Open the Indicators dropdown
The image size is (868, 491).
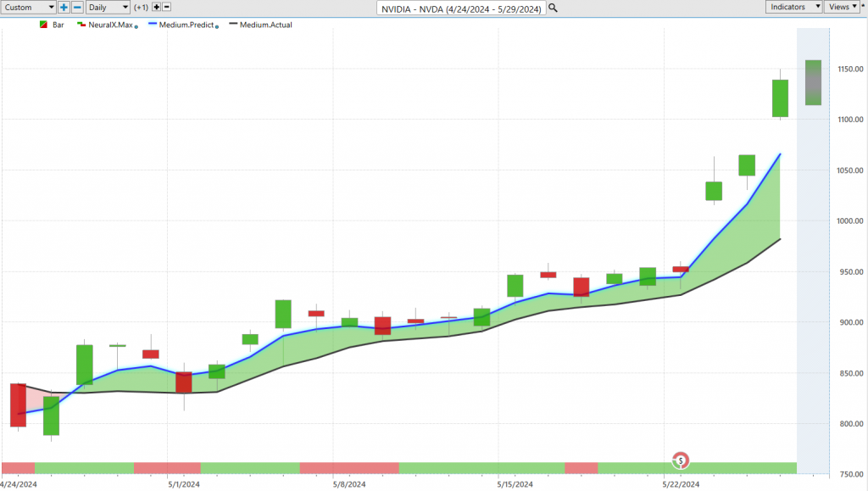pos(793,7)
